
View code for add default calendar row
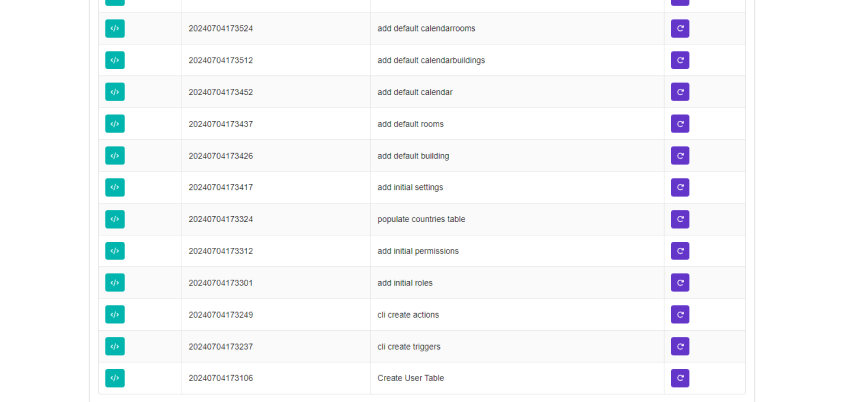(x=115, y=92)
